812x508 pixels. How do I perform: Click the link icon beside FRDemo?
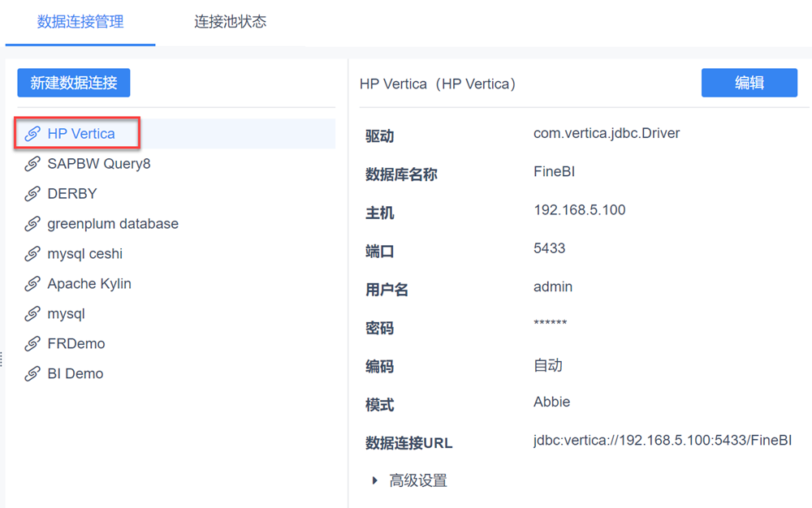click(32, 344)
